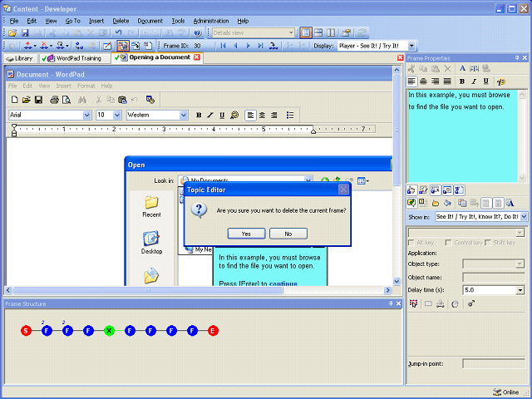Select the green X node in Frame Structure
This screenshot has width=532, height=399.
pos(109,331)
